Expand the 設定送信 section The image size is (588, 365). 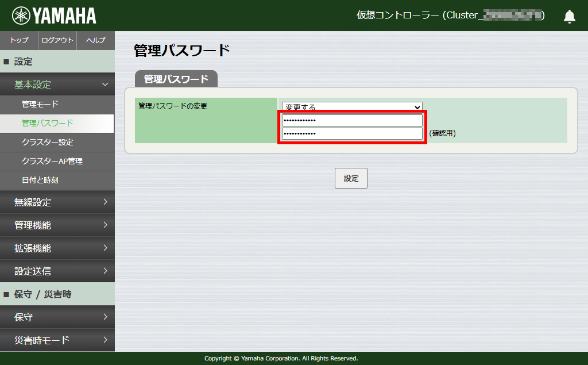click(57, 271)
